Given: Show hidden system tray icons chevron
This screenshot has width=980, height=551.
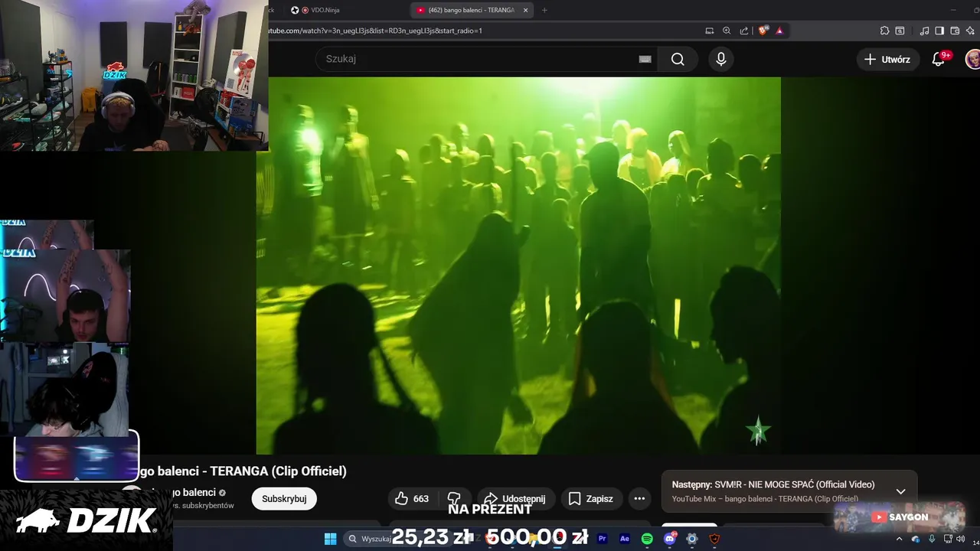Looking at the screenshot, I should (900, 539).
